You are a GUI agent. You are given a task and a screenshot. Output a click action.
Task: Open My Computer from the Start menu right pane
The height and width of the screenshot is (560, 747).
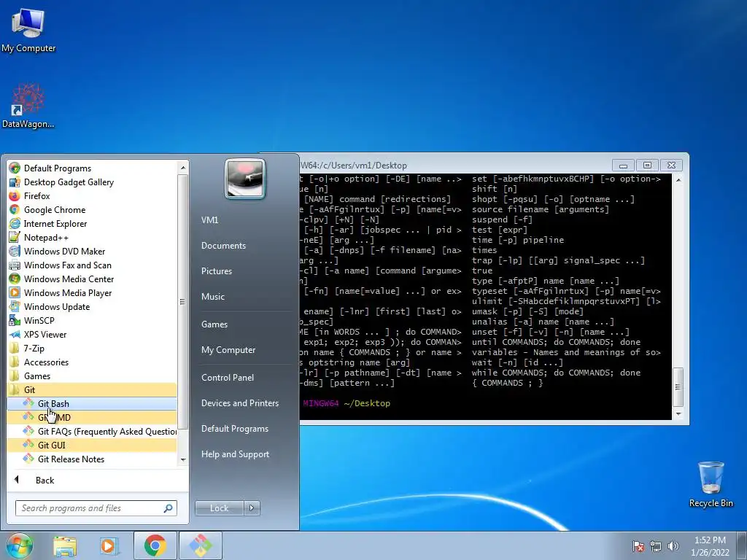click(x=228, y=349)
